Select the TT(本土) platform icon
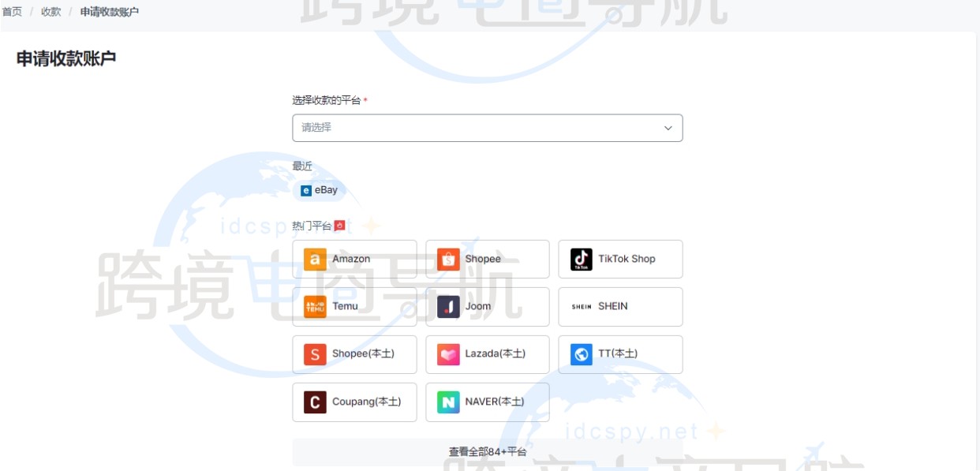Image resolution: width=980 pixels, height=471 pixels. point(620,354)
